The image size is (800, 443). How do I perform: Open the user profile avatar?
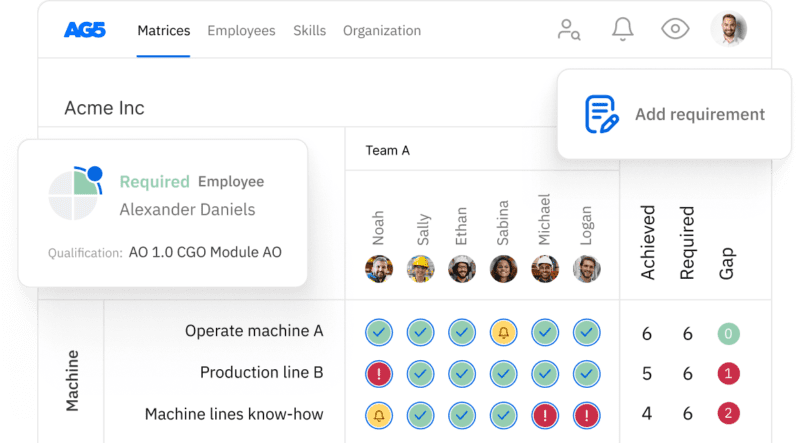(729, 29)
